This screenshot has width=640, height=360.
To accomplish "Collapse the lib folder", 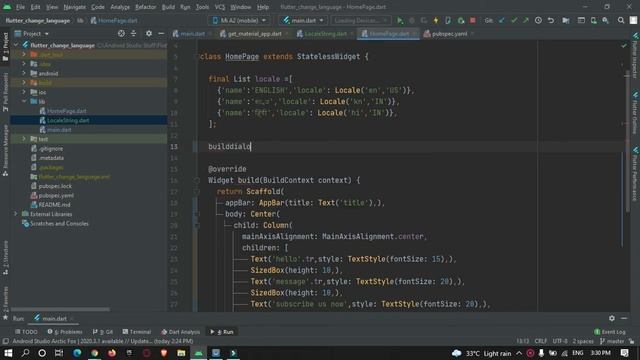I will coord(24,101).
